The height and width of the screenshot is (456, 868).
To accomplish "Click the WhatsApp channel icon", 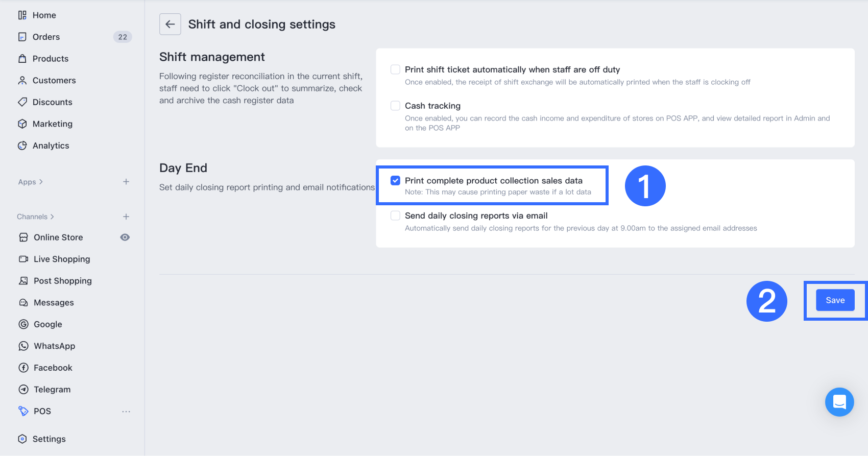I will coord(23,346).
